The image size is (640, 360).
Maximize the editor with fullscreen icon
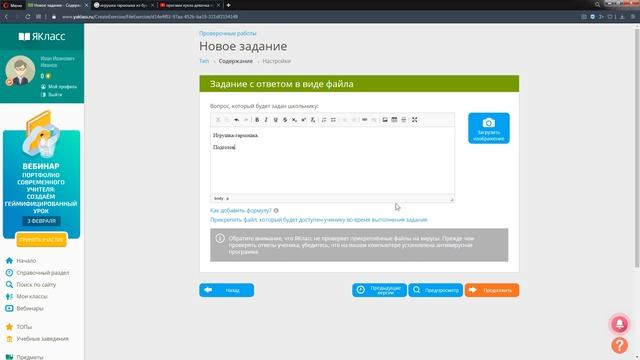click(415, 120)
